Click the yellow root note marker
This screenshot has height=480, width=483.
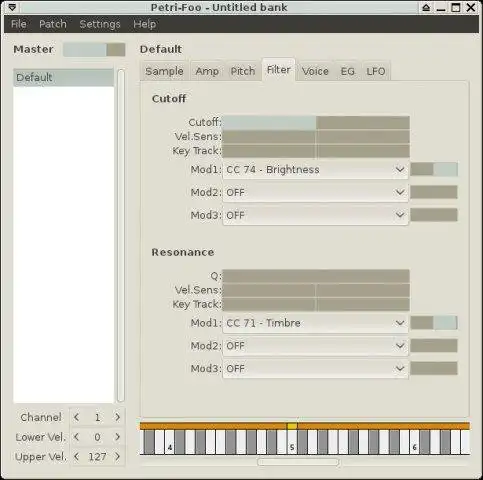click(292, 426)
